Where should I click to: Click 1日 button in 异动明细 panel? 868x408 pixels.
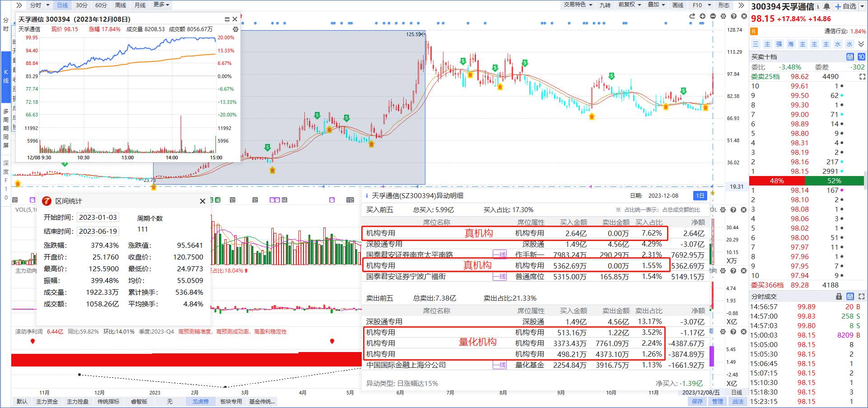(x=700, y=195)
